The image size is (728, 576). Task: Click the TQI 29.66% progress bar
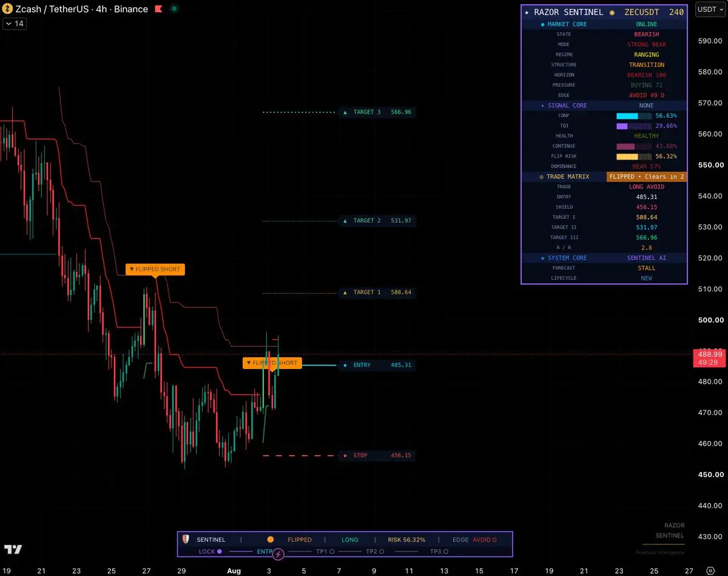[634, 126]
